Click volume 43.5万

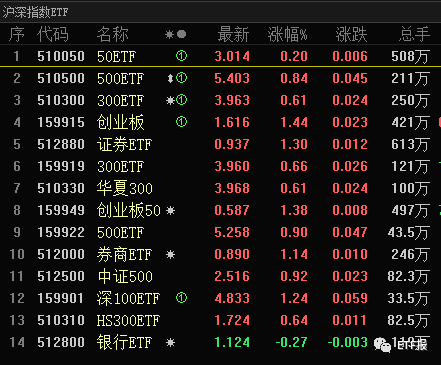click(408, 233)
